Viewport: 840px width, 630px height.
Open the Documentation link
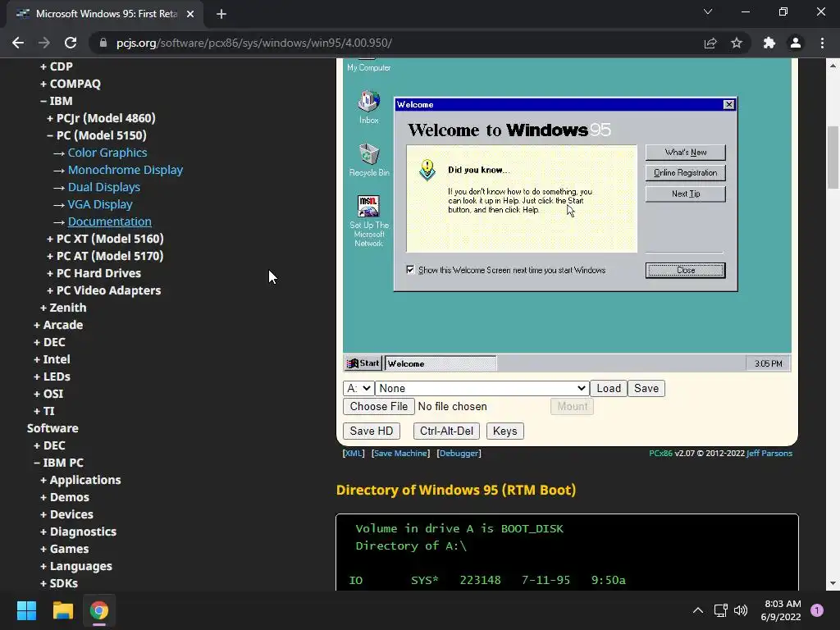point(109,221)
